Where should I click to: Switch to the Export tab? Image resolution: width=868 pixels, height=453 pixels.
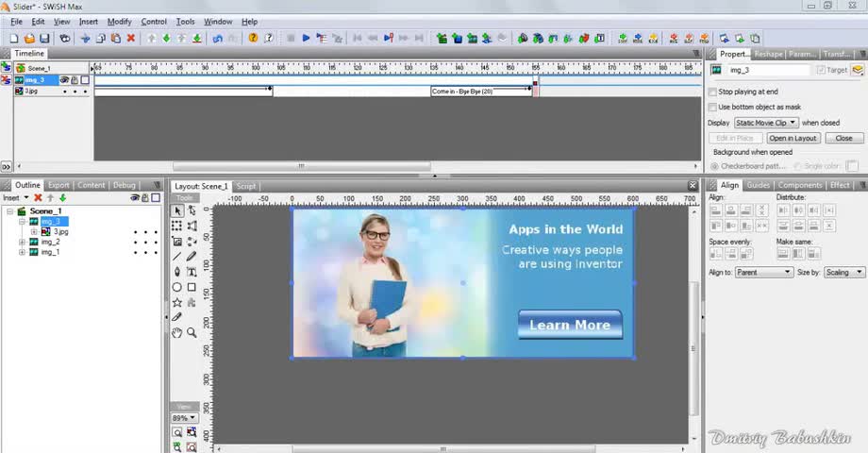pos(58,185)
